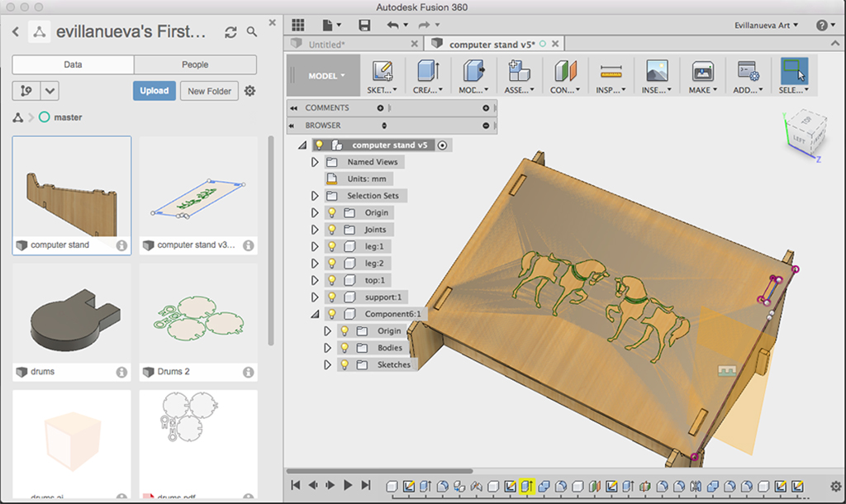Play the design timeline
The height and width of the screenshot is (504, 846).
point(348,485)
